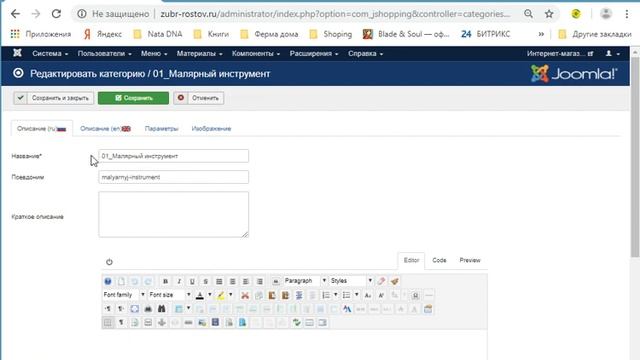Click the Remove formatting eraser icon
The image size is (640, 360).
pos(381,281)
